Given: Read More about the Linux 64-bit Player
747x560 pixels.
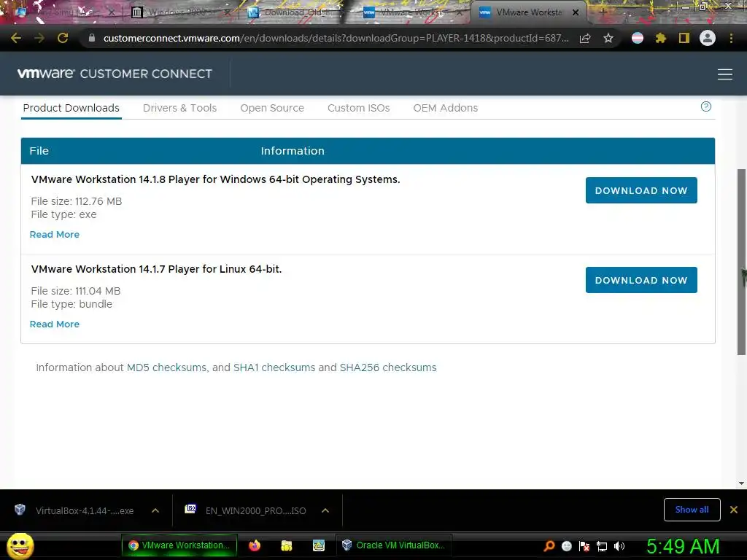Looking at the screenshot, I should 54,324.
